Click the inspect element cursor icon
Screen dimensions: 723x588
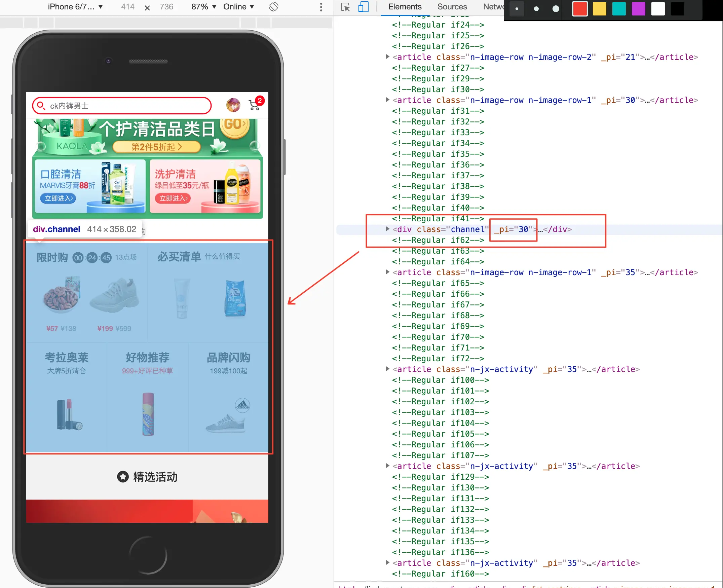[345, 7]
